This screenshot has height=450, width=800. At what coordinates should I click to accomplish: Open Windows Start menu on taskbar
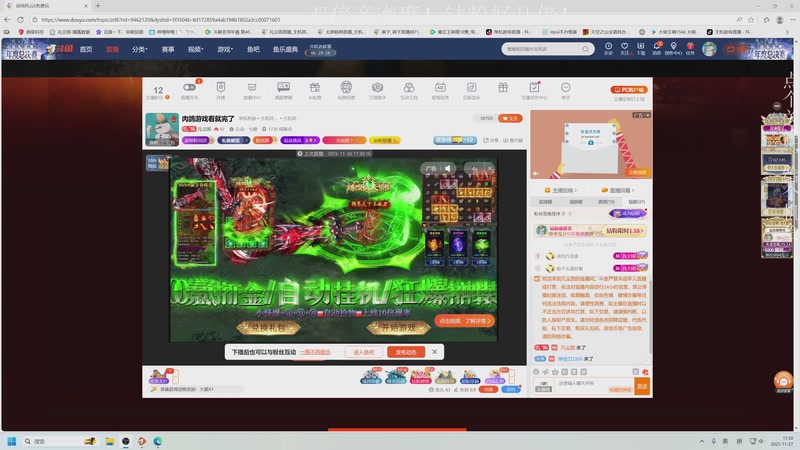12,441
